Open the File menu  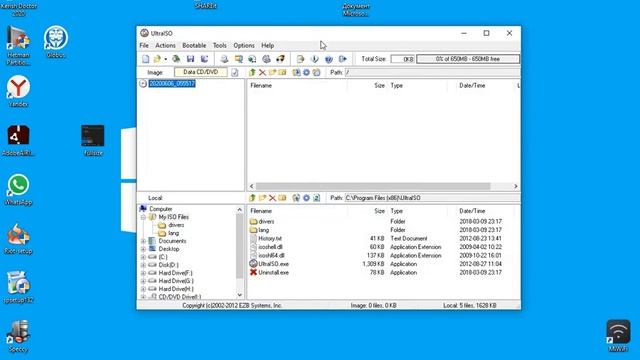point(144,45)
